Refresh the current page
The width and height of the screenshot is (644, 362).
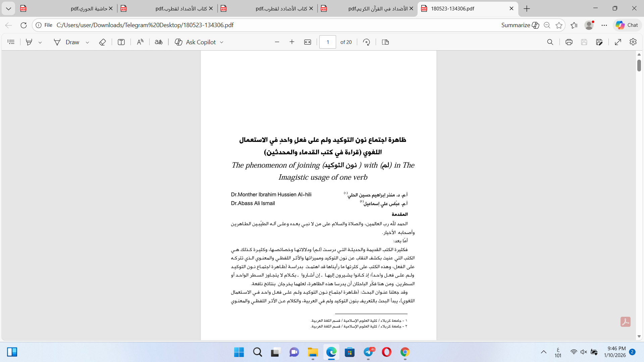[23, 25]
